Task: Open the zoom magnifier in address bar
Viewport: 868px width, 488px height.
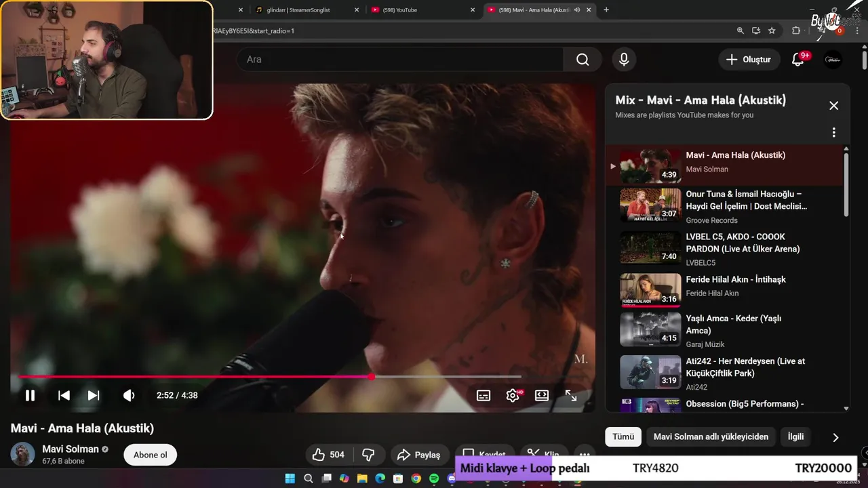Action: coord(741,30)
